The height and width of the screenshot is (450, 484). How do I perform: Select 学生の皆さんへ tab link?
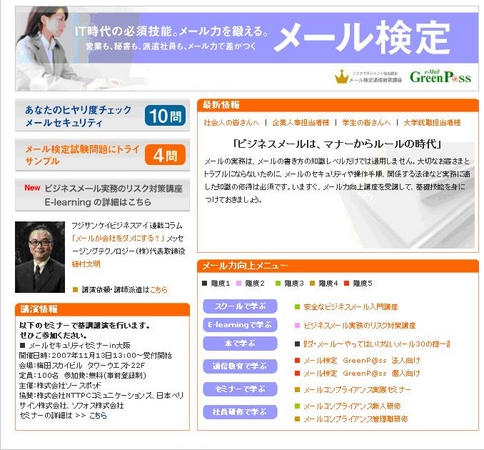(366, 123)
